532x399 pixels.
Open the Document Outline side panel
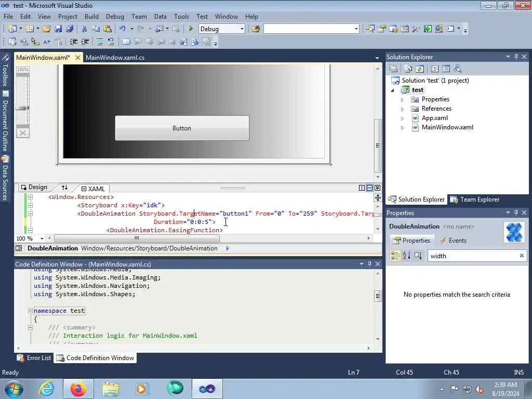5,121
